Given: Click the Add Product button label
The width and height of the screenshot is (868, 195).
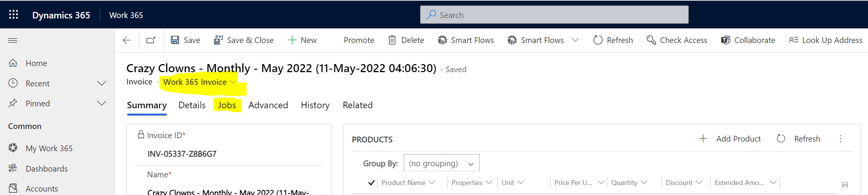Looking at the screenshot, I should [x=739, y=139].
